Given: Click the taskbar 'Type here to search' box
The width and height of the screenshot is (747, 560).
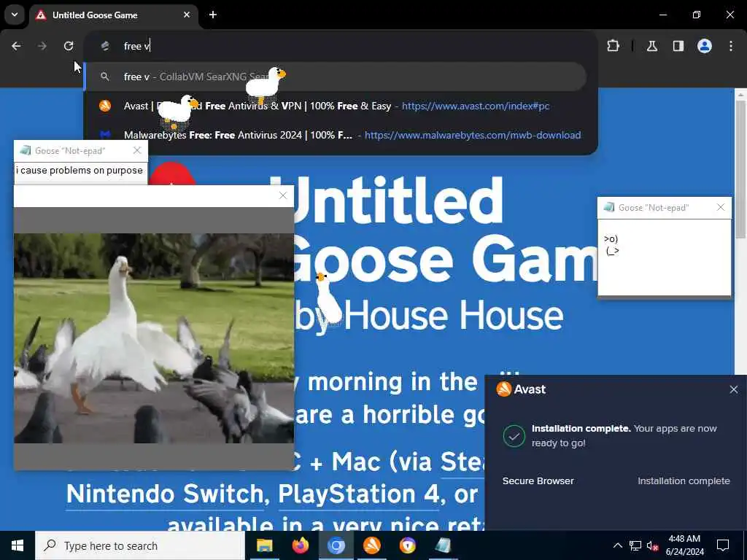Looking at the screenshot, I should [140, 545].
